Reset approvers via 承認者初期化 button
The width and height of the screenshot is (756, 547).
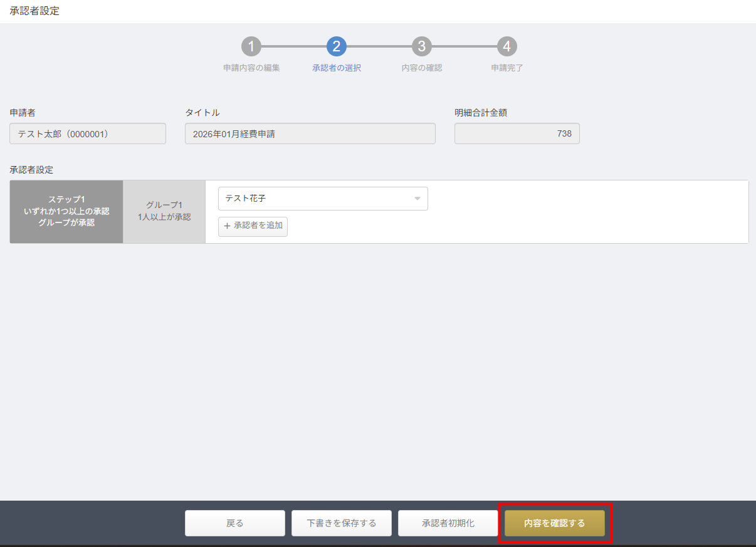click(x=448, y=523)
